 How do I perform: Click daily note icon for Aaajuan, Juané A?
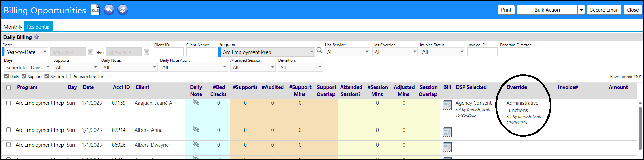click(196, 102)
